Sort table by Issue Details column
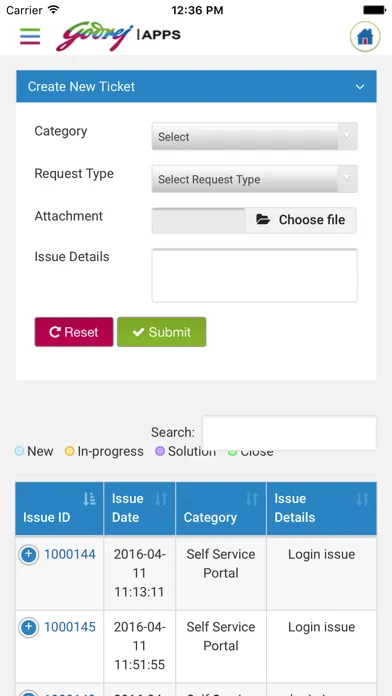 click(x=362, y=499)
